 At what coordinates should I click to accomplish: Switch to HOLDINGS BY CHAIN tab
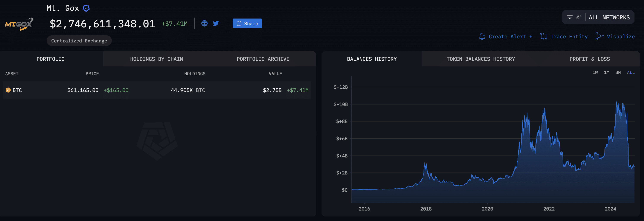point(156,59)
